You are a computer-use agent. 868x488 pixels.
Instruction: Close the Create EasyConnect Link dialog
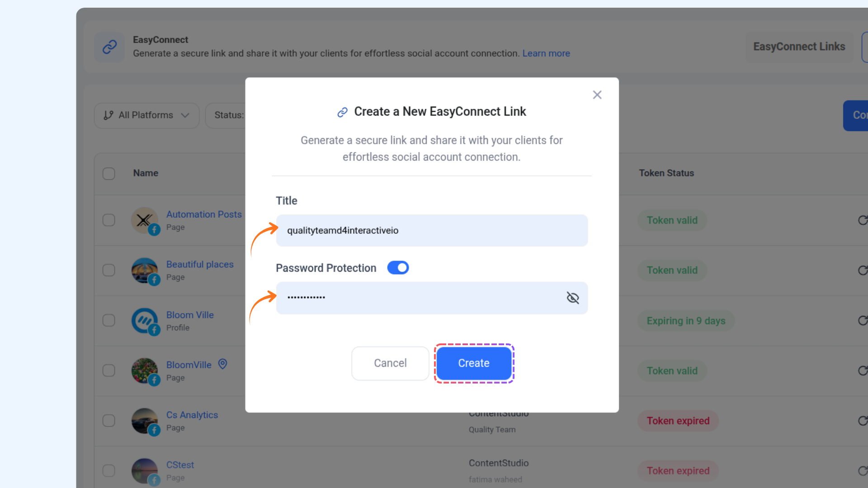click(597, 95)
